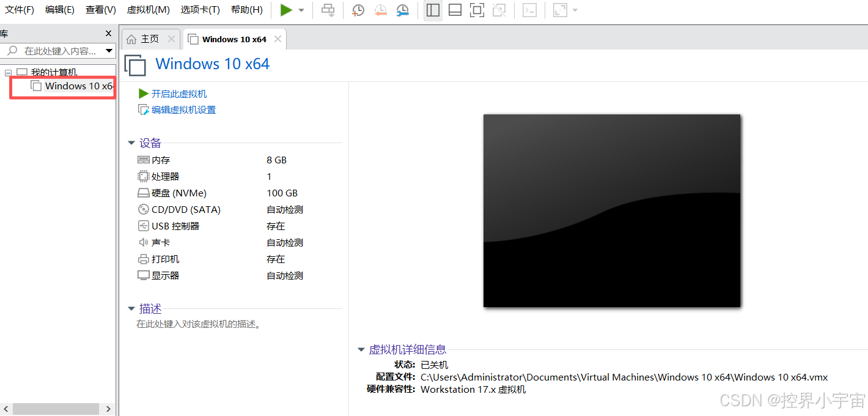Click 开启此虚拟机 link
The image size is (868, 416).
click(x=178, y=94)
